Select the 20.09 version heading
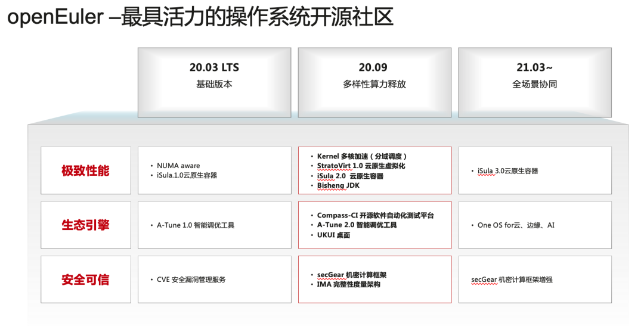Viewport: 644px width, 326px height. point(373,67)
